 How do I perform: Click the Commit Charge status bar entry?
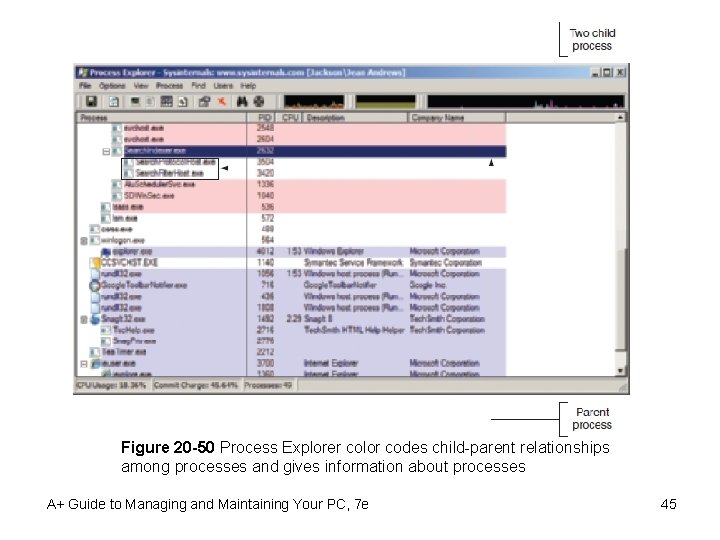pyautogui.click(x=196, y=385)
